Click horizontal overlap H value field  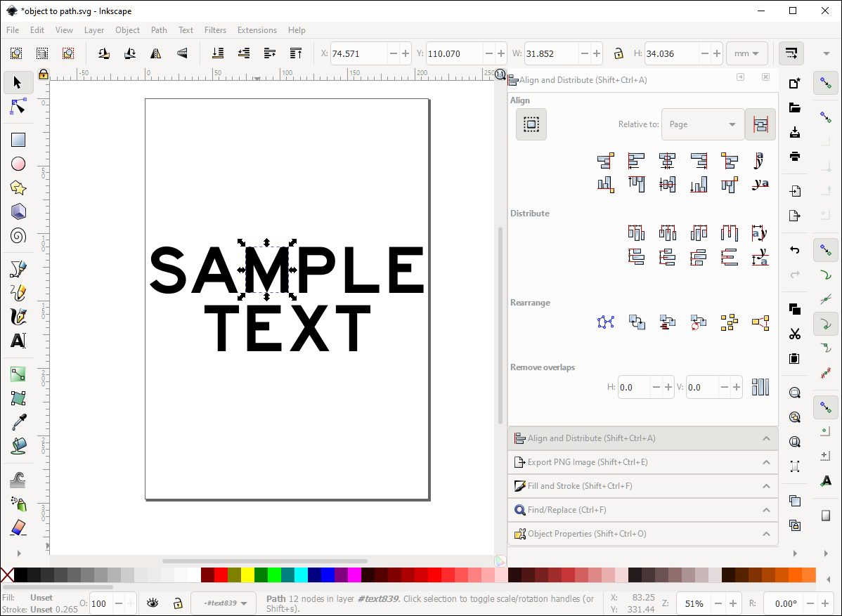click(x=634, y=387)
